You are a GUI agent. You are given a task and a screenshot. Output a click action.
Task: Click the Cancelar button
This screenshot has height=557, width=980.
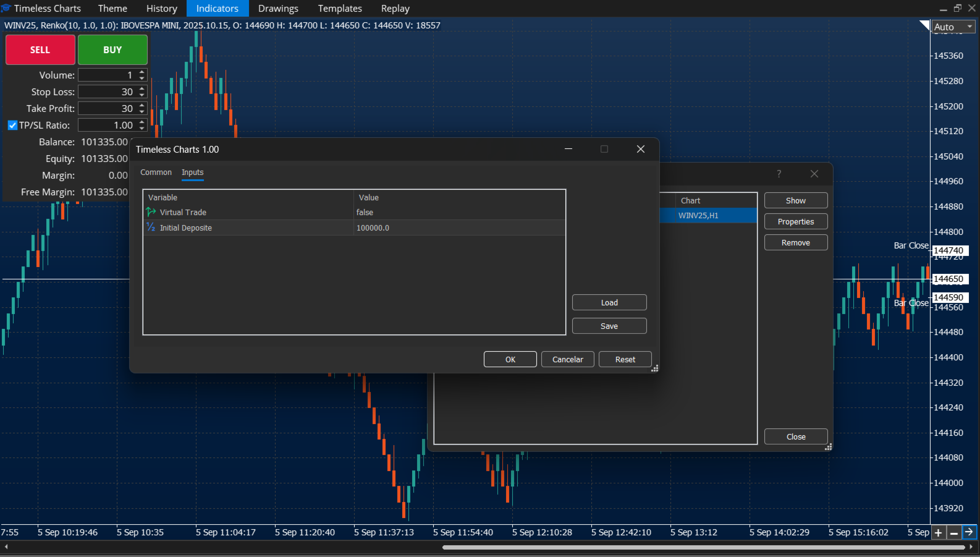click(x=568, y=359)
